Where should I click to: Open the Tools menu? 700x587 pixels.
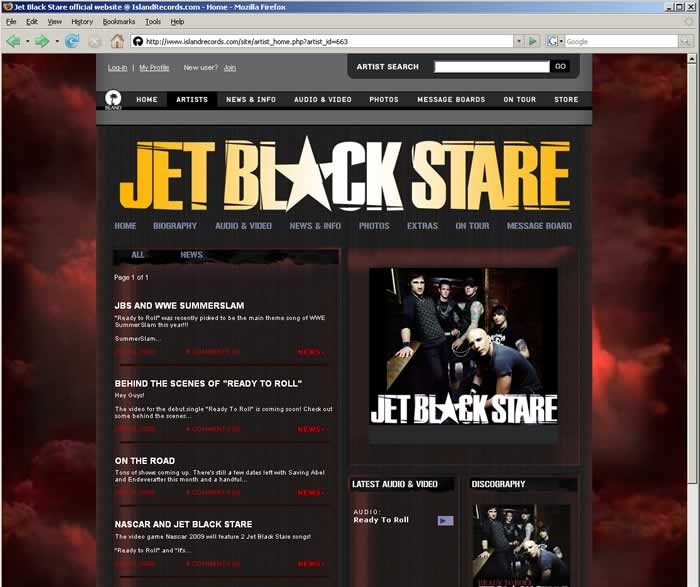point(153,21)
